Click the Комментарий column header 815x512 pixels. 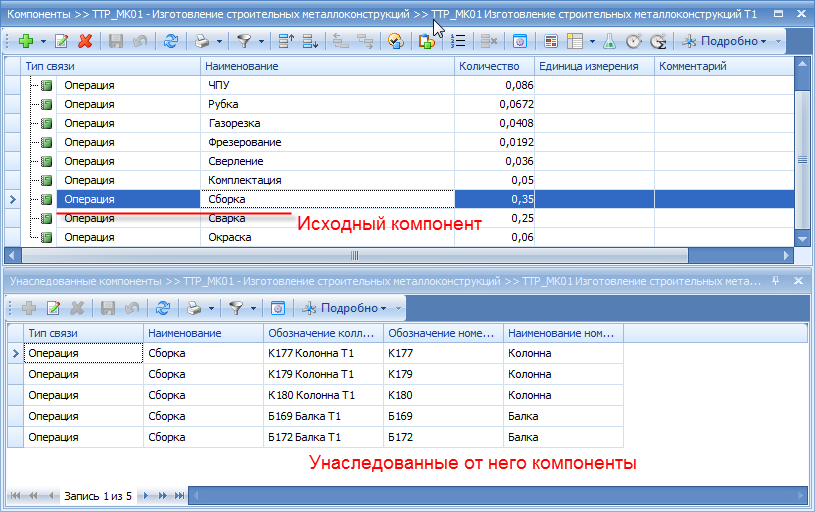pyautogui.click(x=724, y=66)
